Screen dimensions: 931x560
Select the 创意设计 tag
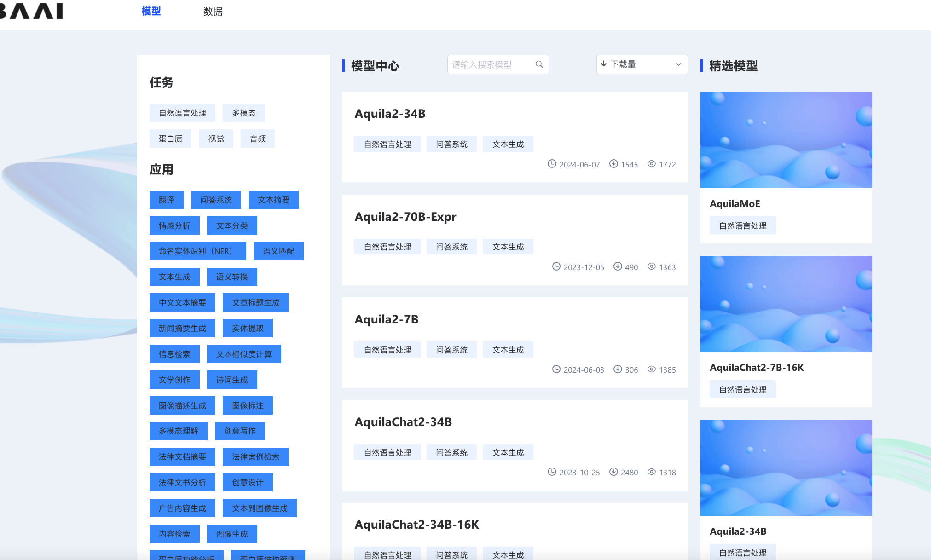[248, 482]
